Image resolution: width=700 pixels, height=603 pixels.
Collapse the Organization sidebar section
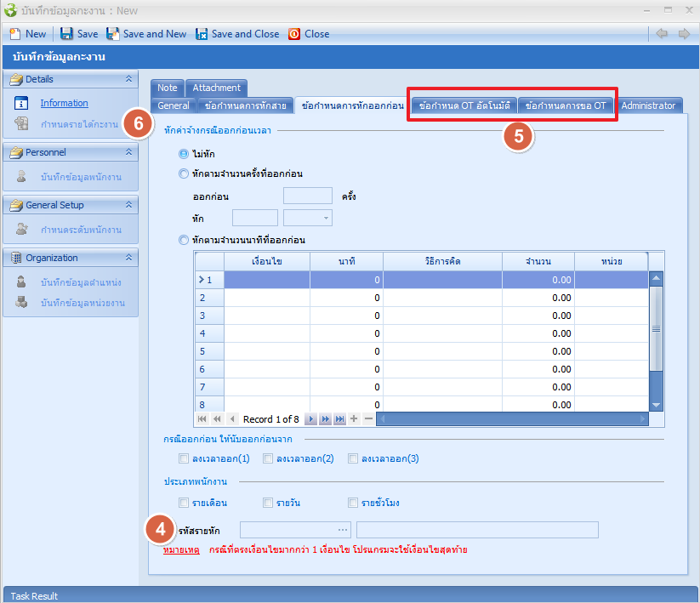129,258
